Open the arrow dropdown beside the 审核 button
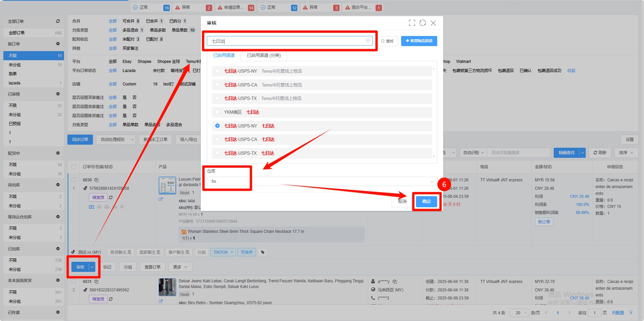Viewport: 644px width, 321px height. 92,267
